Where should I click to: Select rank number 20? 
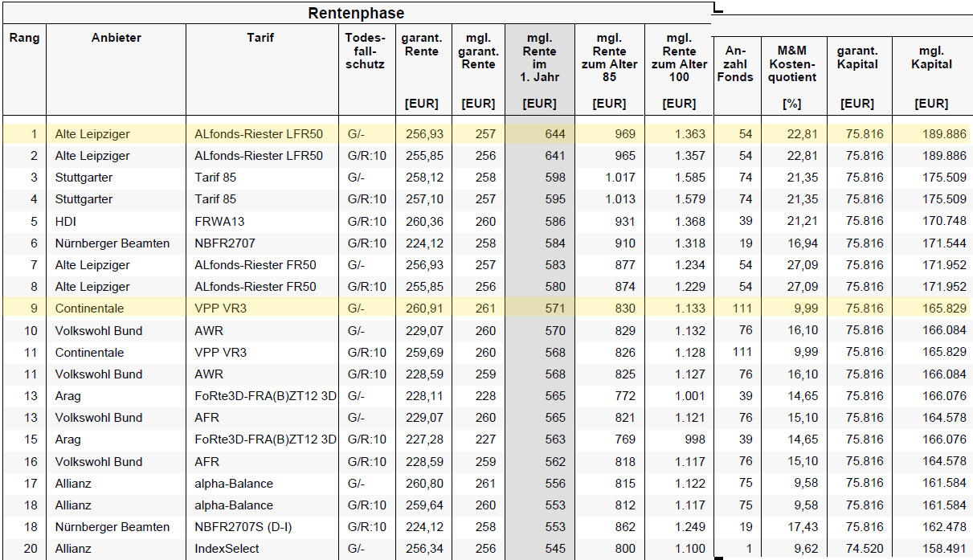[31, 549]
